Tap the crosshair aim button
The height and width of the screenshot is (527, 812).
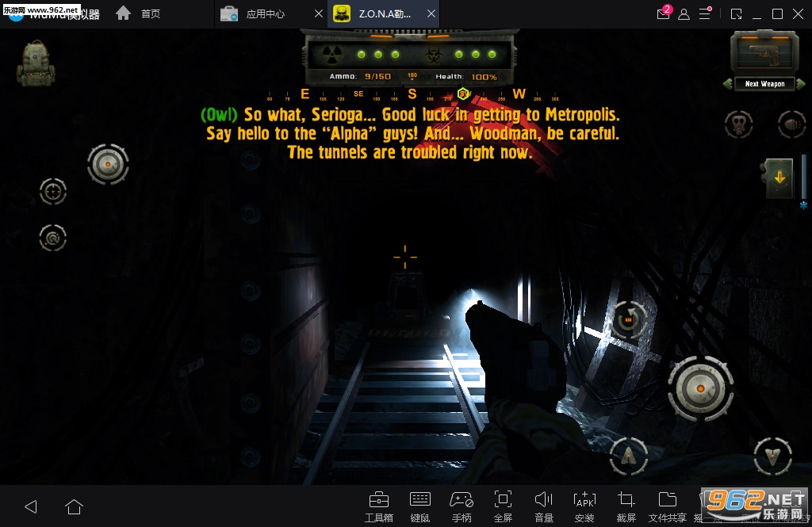pos(53,192)
